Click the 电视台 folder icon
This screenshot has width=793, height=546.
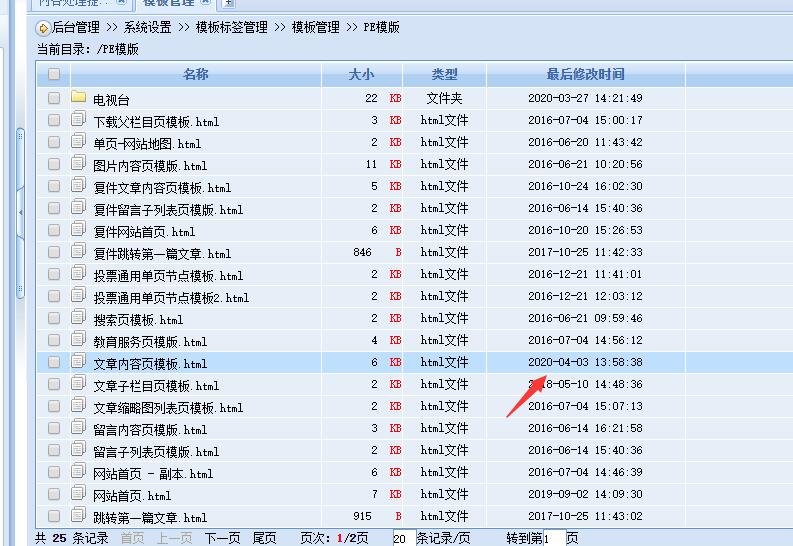pyautogui.click(x=79, y=98)
